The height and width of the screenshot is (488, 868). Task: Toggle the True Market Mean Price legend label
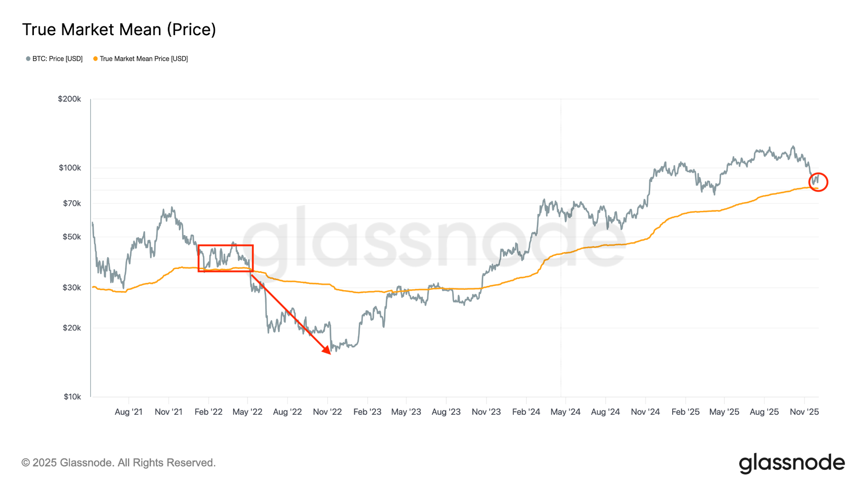144,59
